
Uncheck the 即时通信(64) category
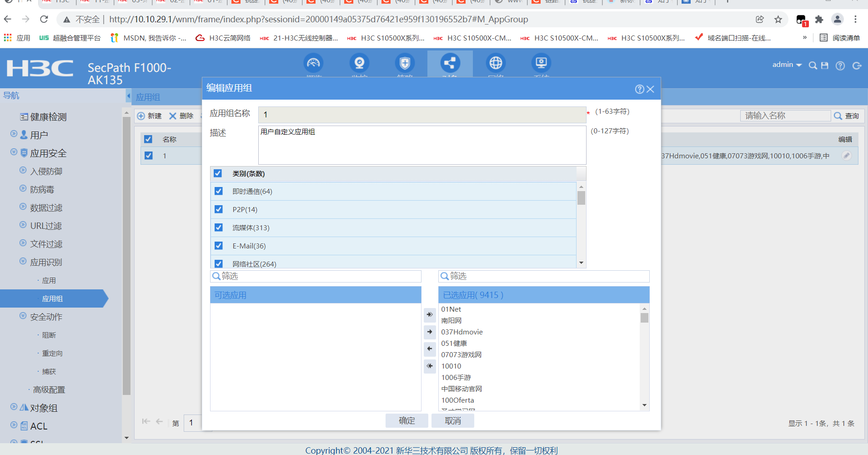coord(219,191)
